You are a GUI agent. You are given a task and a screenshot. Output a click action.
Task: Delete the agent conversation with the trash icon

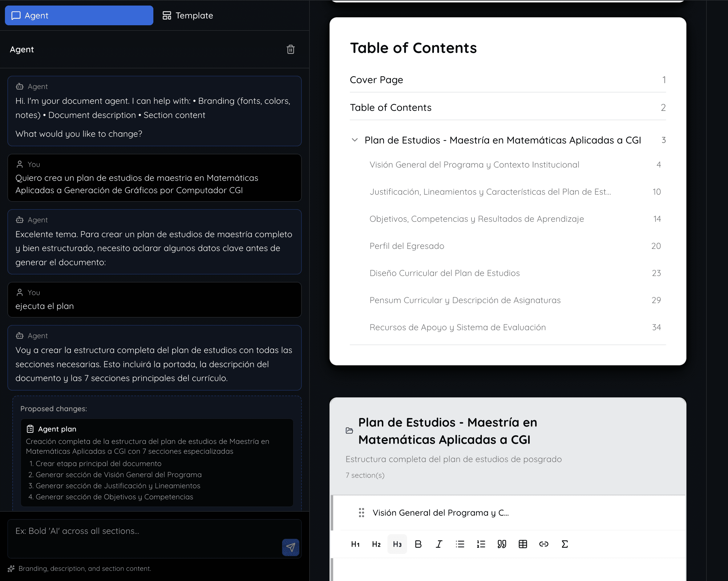point(290,50)
